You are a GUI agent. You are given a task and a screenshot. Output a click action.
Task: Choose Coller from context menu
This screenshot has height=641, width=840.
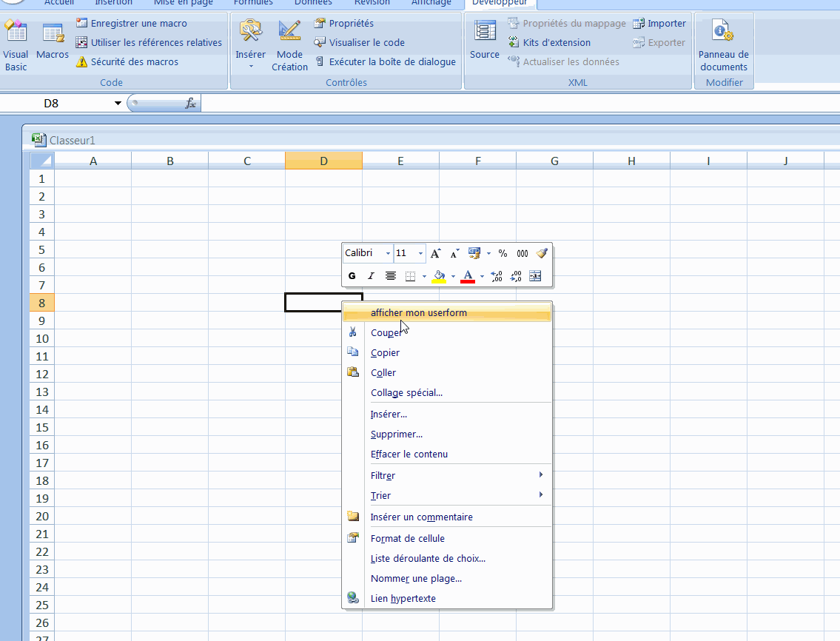(x=447, y=372)
